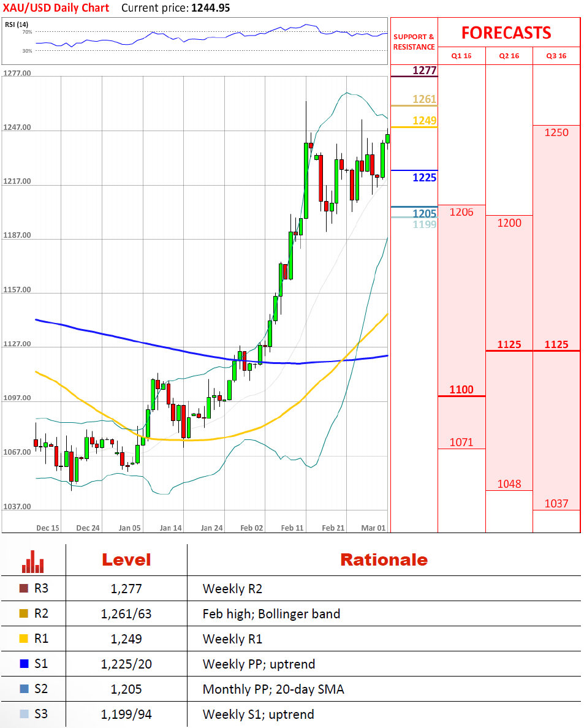Click the 1261 resistance level label
The height and width of the screenshot is (728, 584).
coord(424,99)
